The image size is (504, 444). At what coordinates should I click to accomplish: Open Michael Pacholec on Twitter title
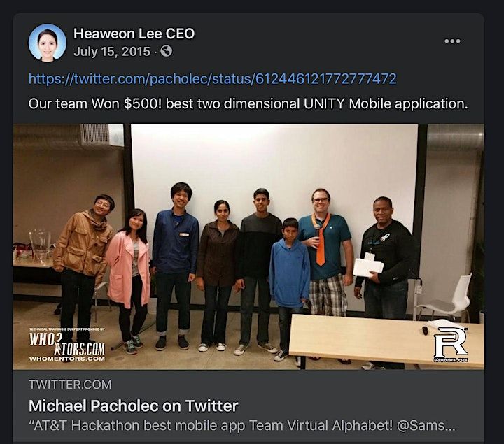click(134, 406)
